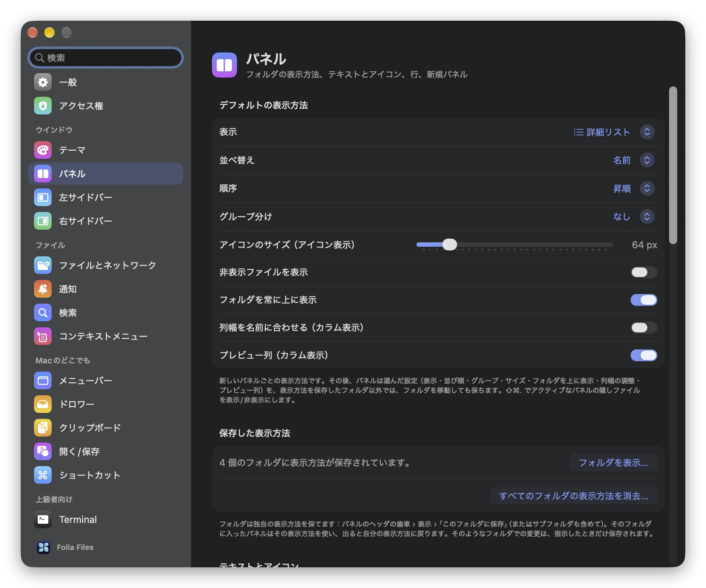Viewport: 706px width, 588px height.
Task: Click the テーマ palette icon
Action: pyautogui.click(x=43, y=150)
